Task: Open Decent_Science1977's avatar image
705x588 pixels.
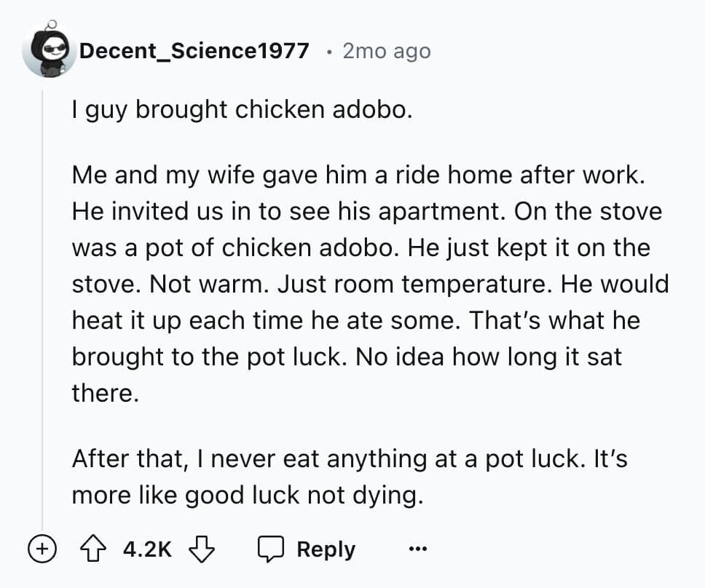Action: pyautogui.click(x=50, y=49)
